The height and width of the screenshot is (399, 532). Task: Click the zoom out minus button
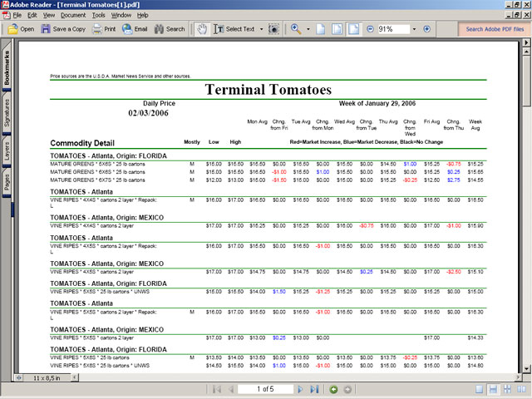370,29
